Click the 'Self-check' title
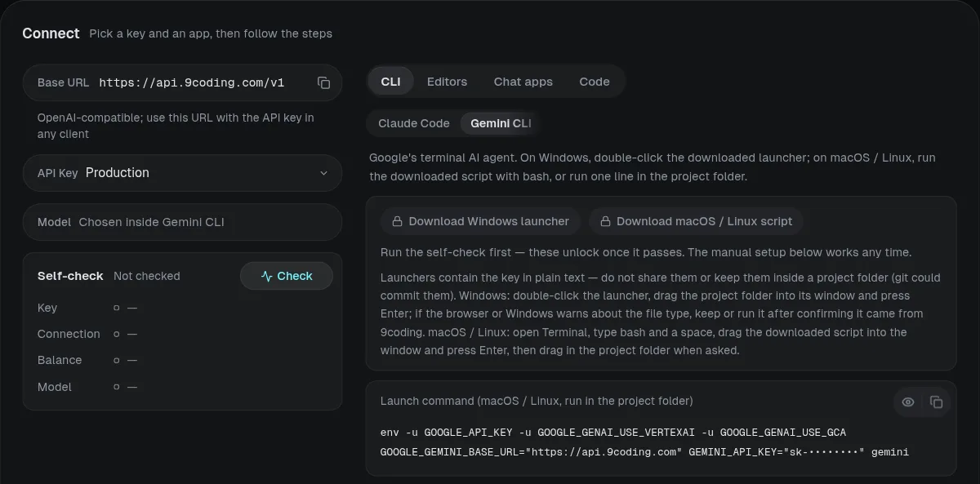 click(x=70, y=276)
